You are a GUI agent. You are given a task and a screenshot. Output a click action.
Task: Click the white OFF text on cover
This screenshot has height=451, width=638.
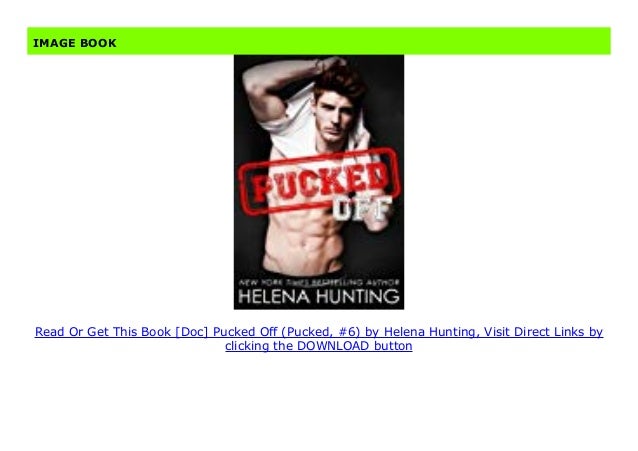362,209
